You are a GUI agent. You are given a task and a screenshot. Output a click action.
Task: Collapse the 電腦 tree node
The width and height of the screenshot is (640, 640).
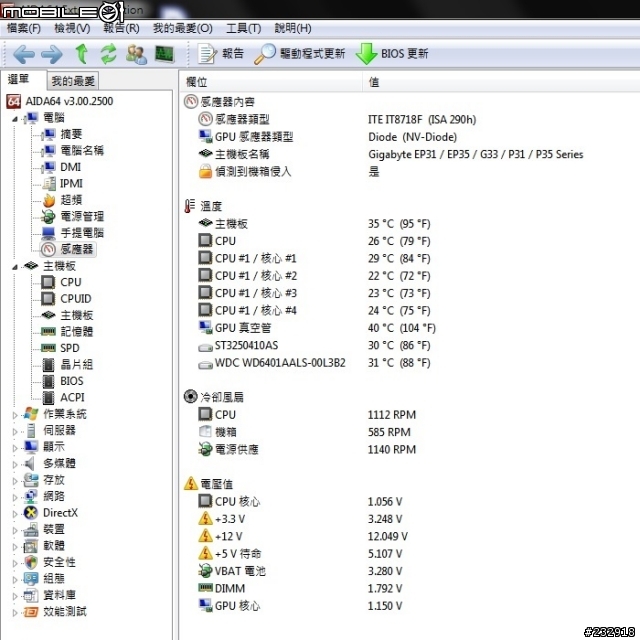(x=15, y=119)
